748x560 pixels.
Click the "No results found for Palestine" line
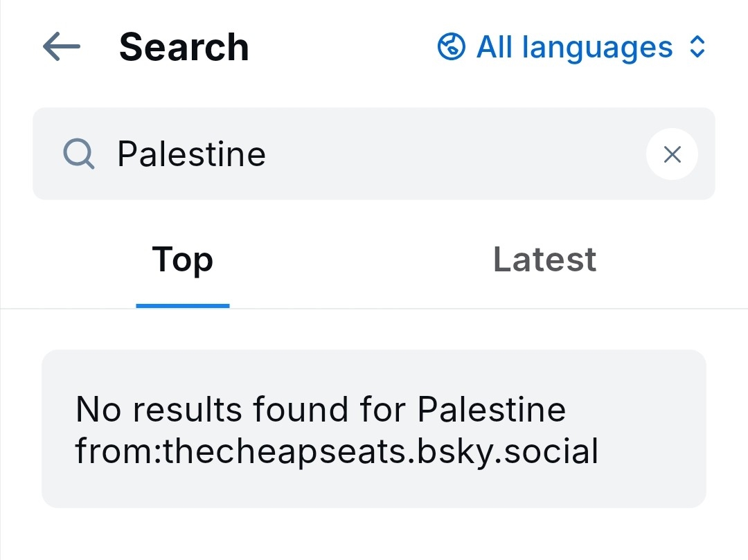click(320, 409)
